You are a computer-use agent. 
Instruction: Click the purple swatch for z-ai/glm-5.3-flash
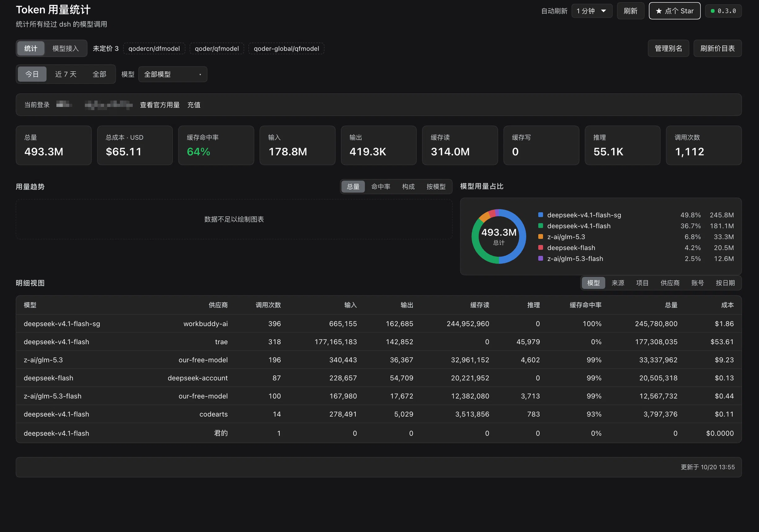[x=541, y=259]
